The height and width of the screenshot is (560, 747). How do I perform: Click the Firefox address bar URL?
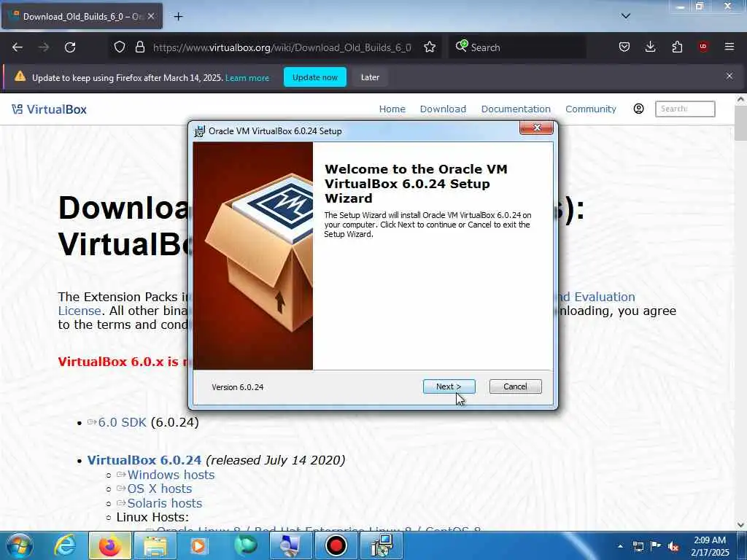point(282,47)
